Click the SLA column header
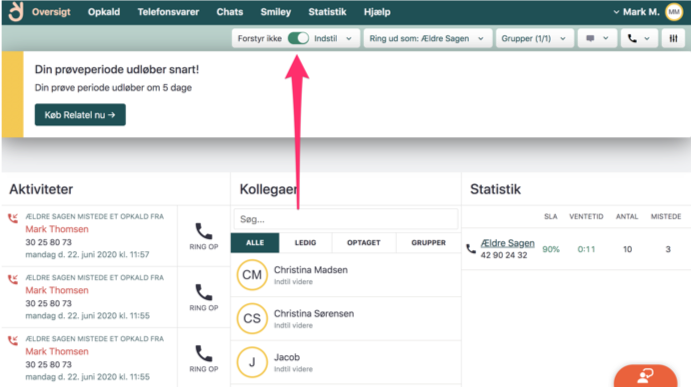Viewport: 691px width, 387px height. [550, 216]
